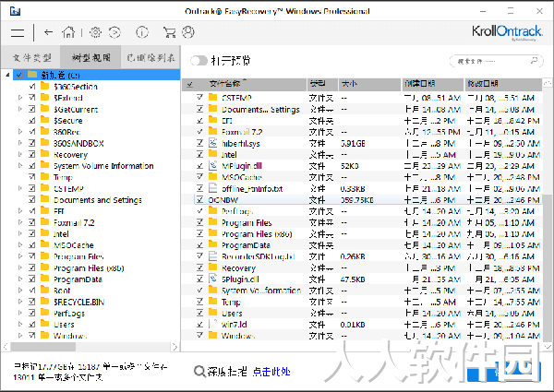Image resolution: width=554 pixels, height=392 pixels.
Task: Expand the Intel tree node
Action: pos(20,233)
